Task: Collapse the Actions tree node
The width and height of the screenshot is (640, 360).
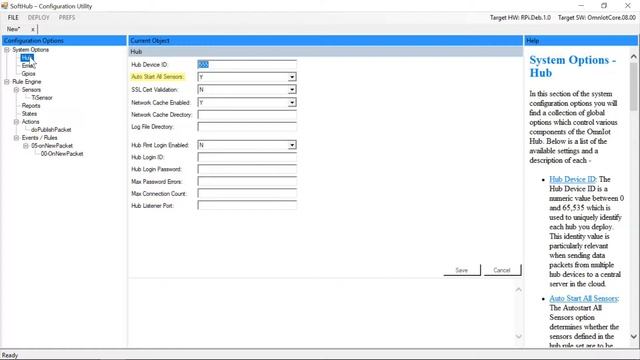Action: (x=16, y=122)
